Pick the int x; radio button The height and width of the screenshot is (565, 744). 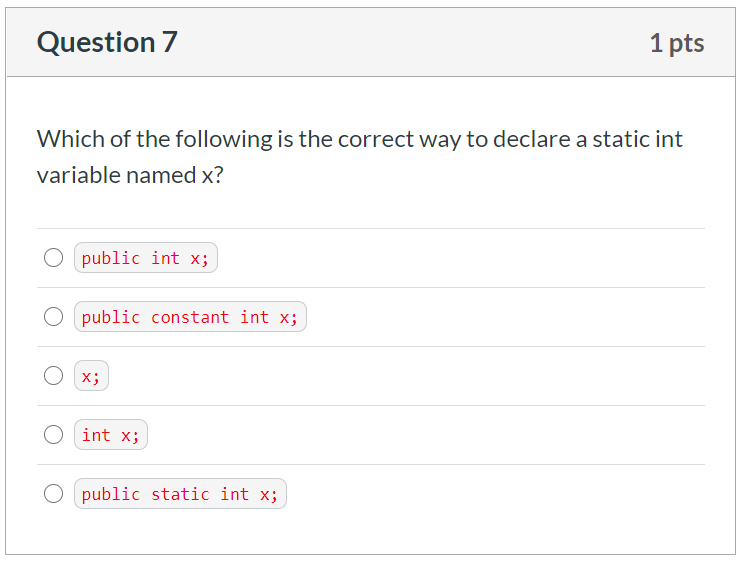pyautogui.click(x=53, y=435)
